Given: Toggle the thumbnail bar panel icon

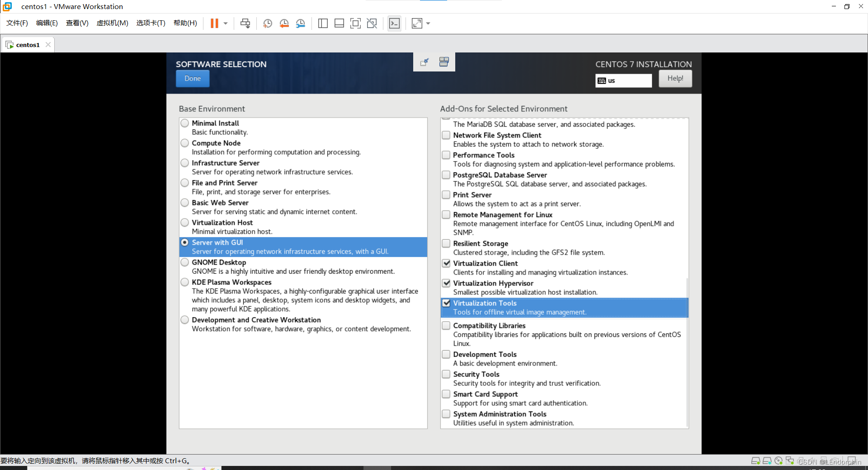Looking at the screenshot, I should [x=339, y=23].
